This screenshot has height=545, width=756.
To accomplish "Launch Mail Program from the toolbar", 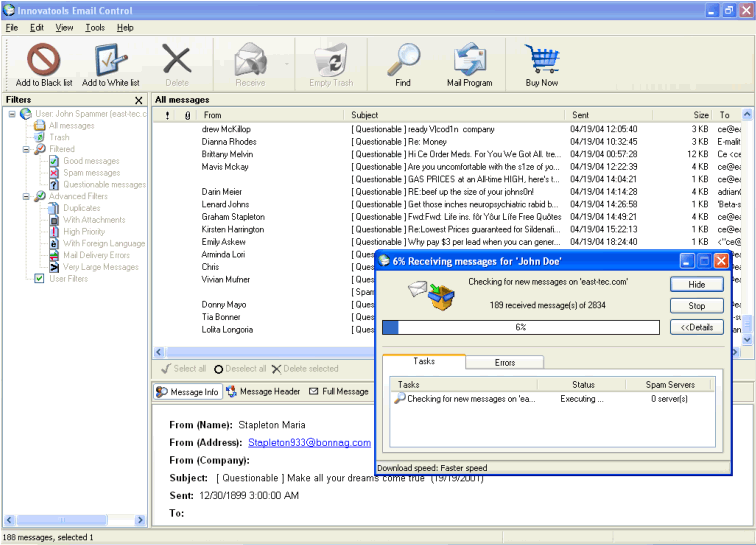I will 470,59.
